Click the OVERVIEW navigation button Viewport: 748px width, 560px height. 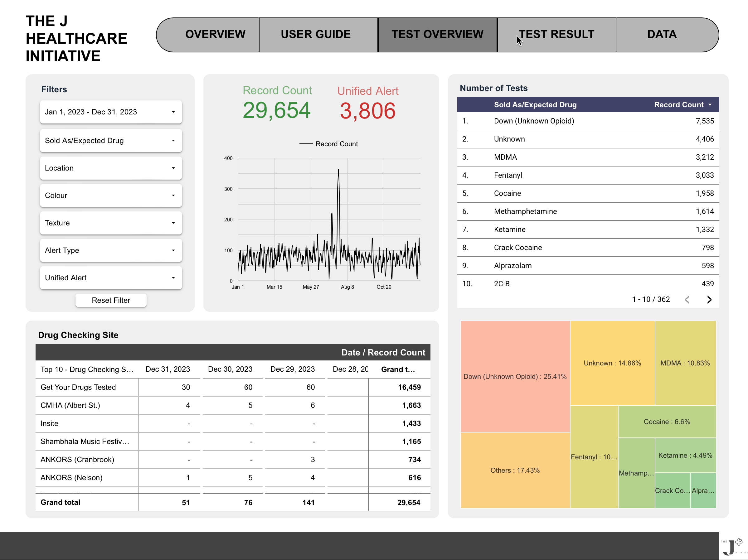click(215, 35)
